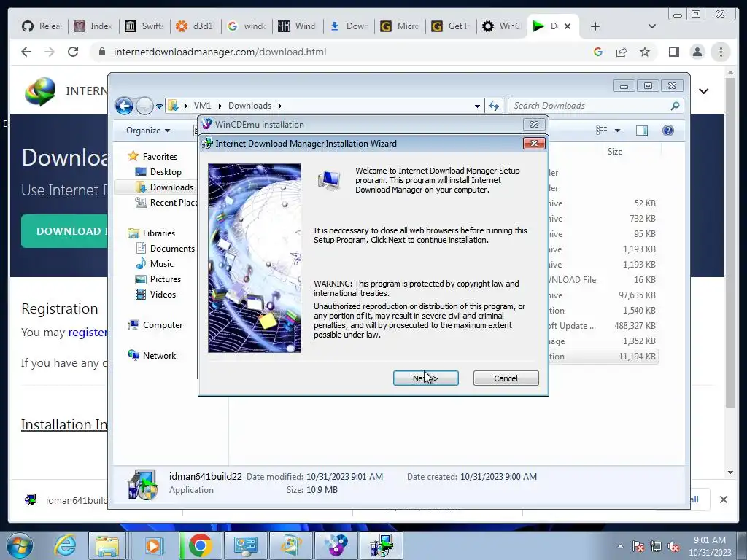Screen dimensions: 747x560
Task: Open Windows Explorer taskbar icon
Action: pos(107,545)
